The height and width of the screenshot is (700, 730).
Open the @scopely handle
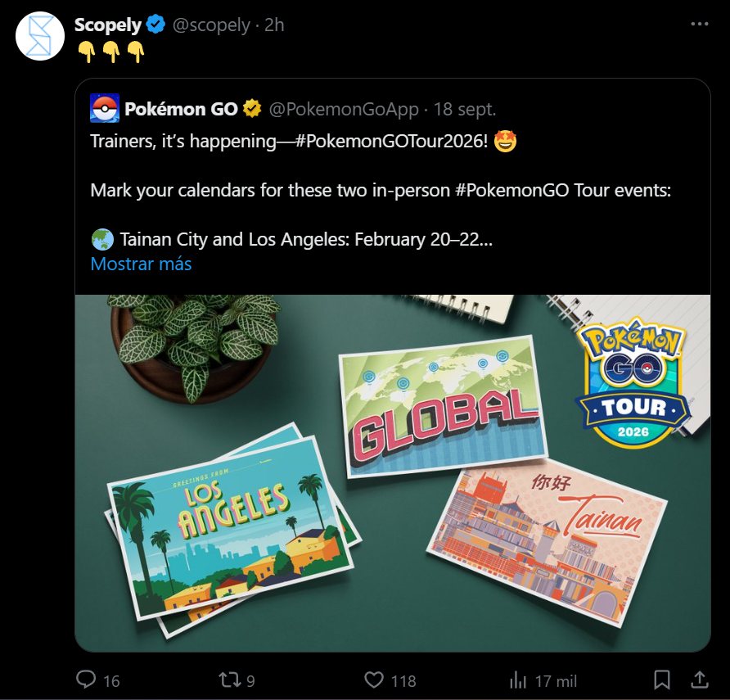tap(210, 25)
